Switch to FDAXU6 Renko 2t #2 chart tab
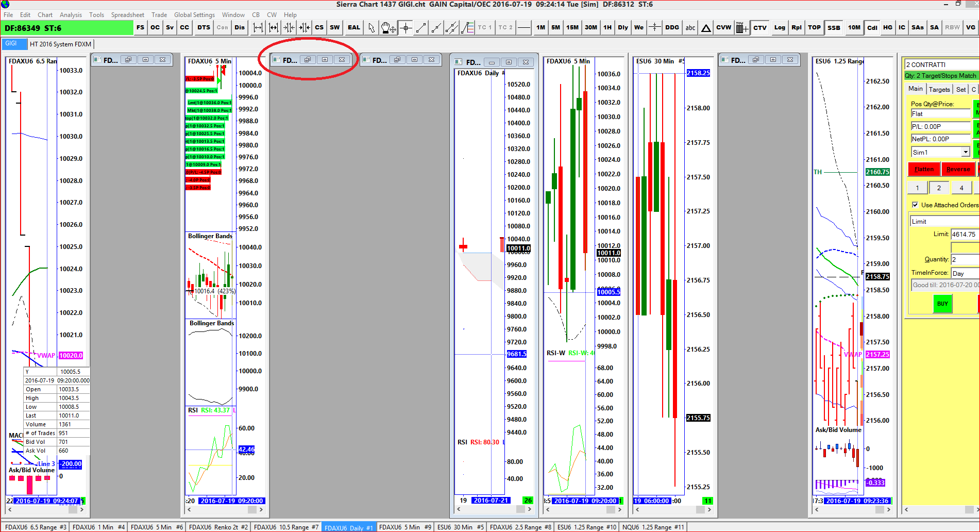 click(x=218, y=527)
